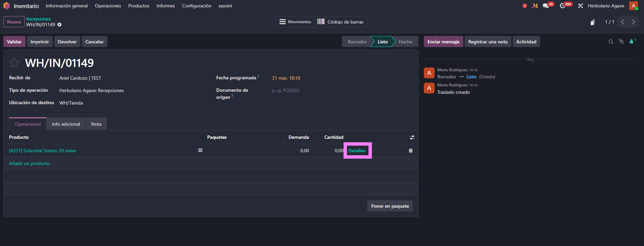Open the chatter search icon
The width and height of the screenshot is (644, 246).
611,42
